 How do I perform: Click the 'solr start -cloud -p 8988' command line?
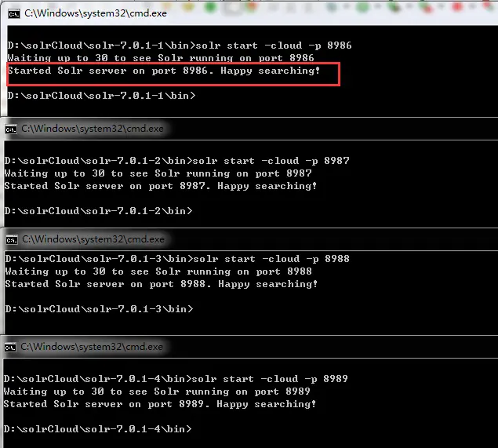177,259
